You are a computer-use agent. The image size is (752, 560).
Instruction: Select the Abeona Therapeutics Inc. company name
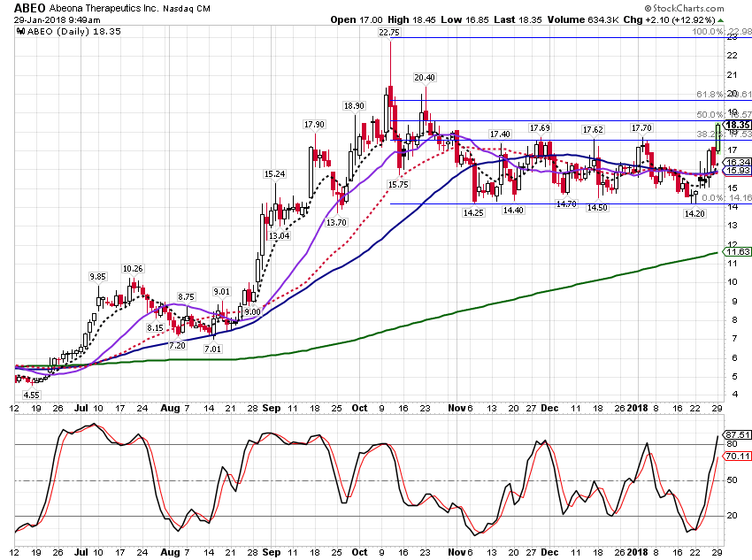[104, 8]
